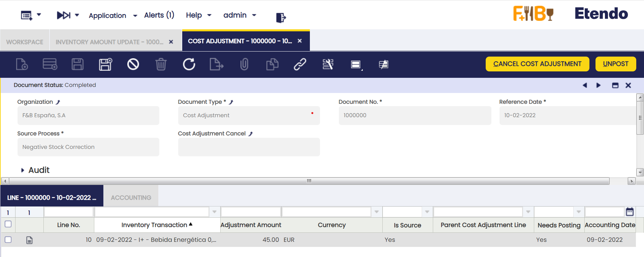Open the quick launch icon
Screen dimensions: 644x257
pyautogui.click(x=64, y=15)
